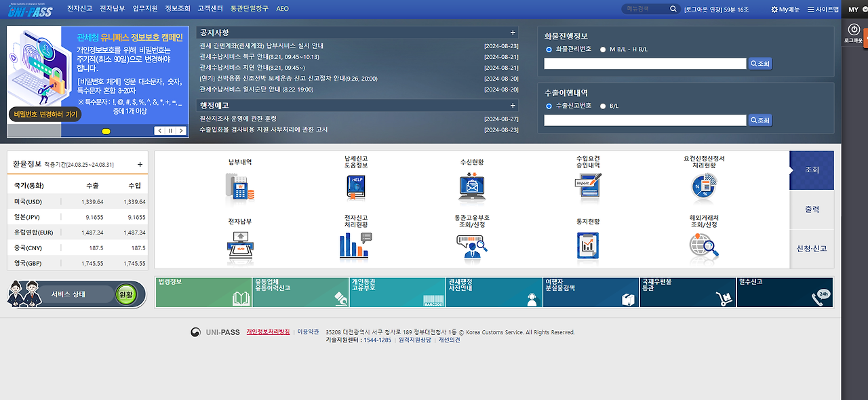Screen dimensions: 868x400
Task: Expand the 환율정보 panel with plus
Action: [x=140, y=164]
